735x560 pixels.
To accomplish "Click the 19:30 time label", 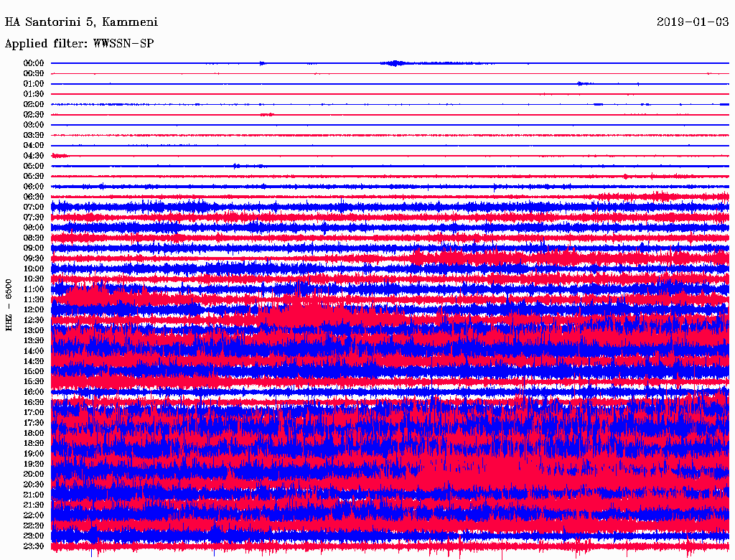I will [34, 465].
